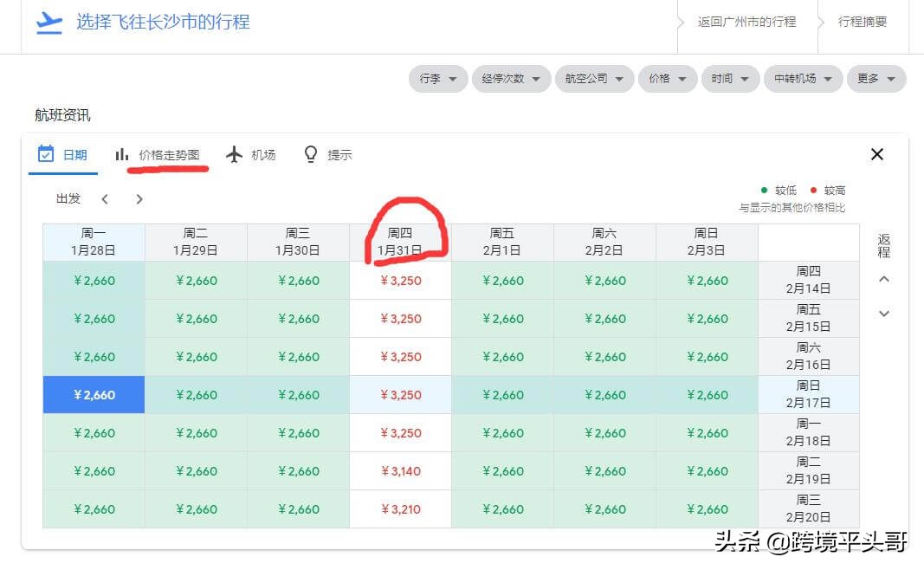Screen dimensions: 924x570
Task: Select the highlighted blue ¥2,660 price cell
Action: [x=94, y=394]
